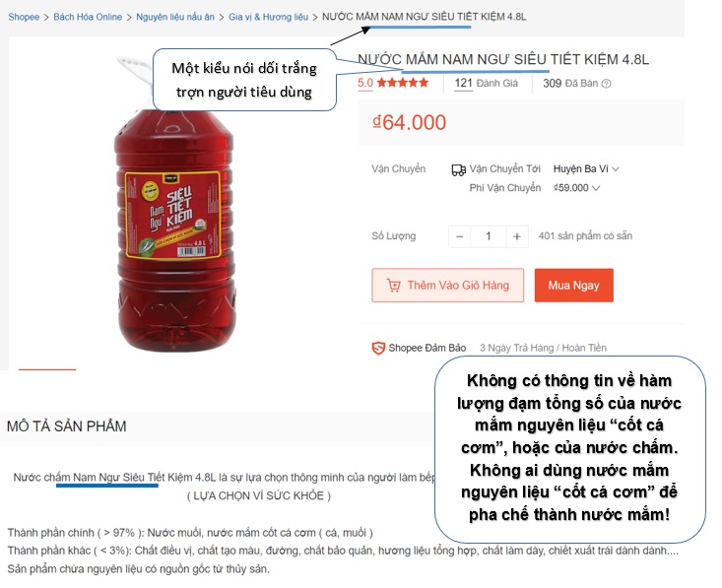Expand the shipping fee ₫59.000 dropdown
Screen dimensions: 722x588
pyautogui.click(x=576, y=188)
